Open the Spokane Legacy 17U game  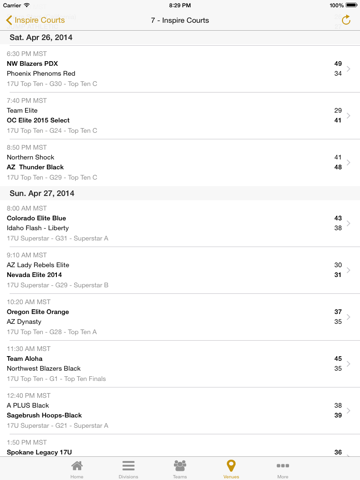(x=180, y=446)
